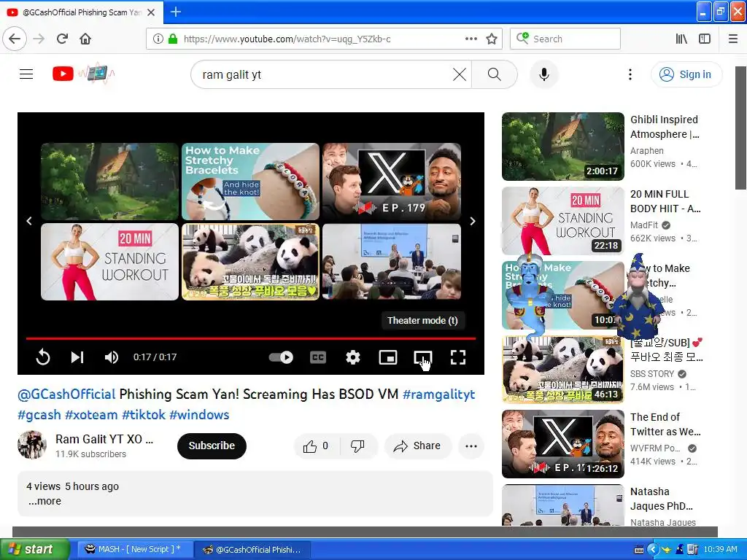Screen dimensions: 747x560
Task: Submit YouTube search with magnifier button
Action: tap(495, 74)
